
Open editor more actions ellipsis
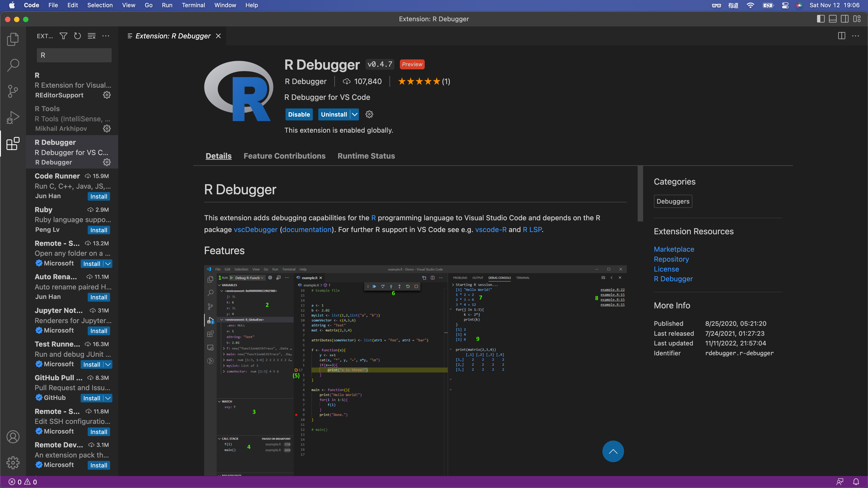[x=856, y=36]
